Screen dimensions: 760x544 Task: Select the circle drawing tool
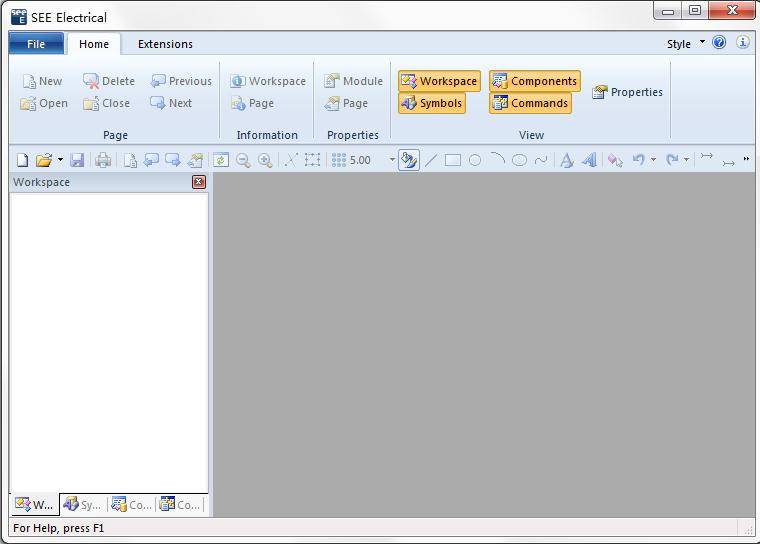coord(475,160)
